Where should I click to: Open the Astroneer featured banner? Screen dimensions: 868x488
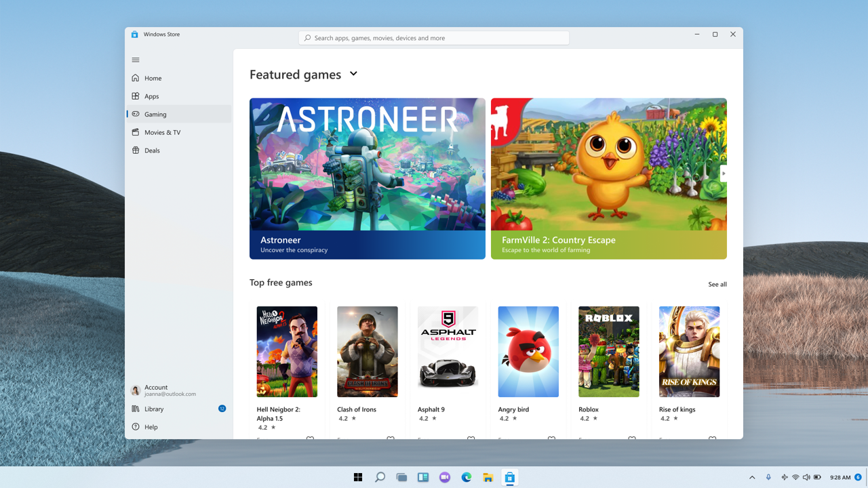click(x=368, y=178)
